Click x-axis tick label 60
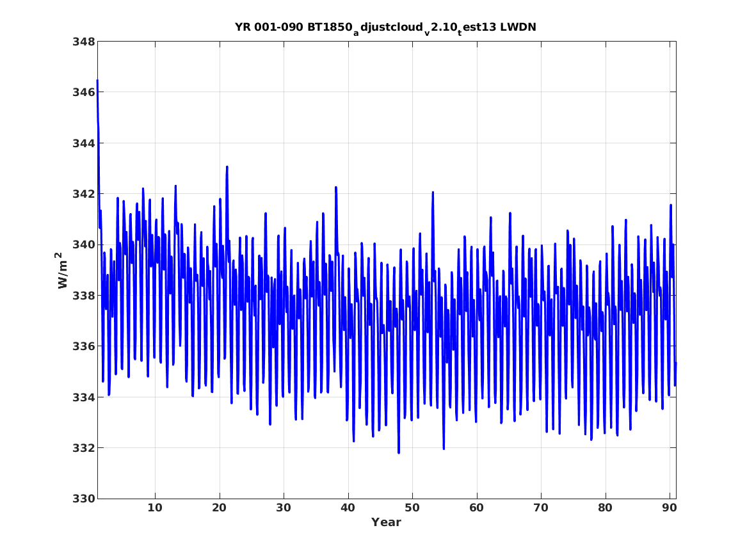The height and width of the screenshot is (560, 747). tap(476, 508)
